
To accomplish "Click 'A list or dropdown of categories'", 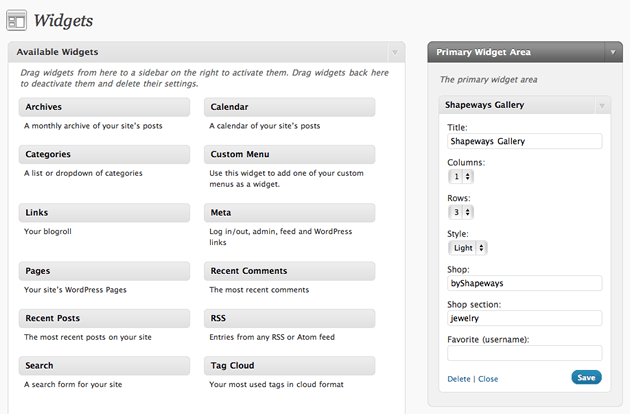I will pos(83,173).
